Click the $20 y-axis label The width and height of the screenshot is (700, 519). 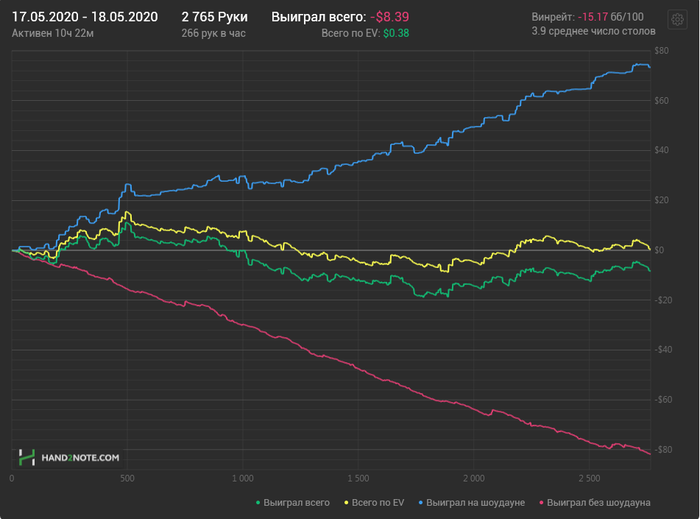pos(662,200)
